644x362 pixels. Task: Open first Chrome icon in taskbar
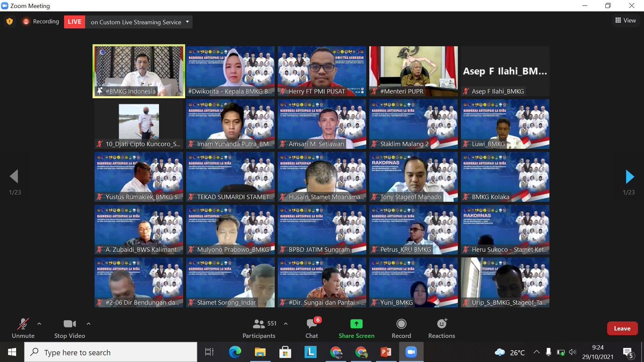point(336,352)
